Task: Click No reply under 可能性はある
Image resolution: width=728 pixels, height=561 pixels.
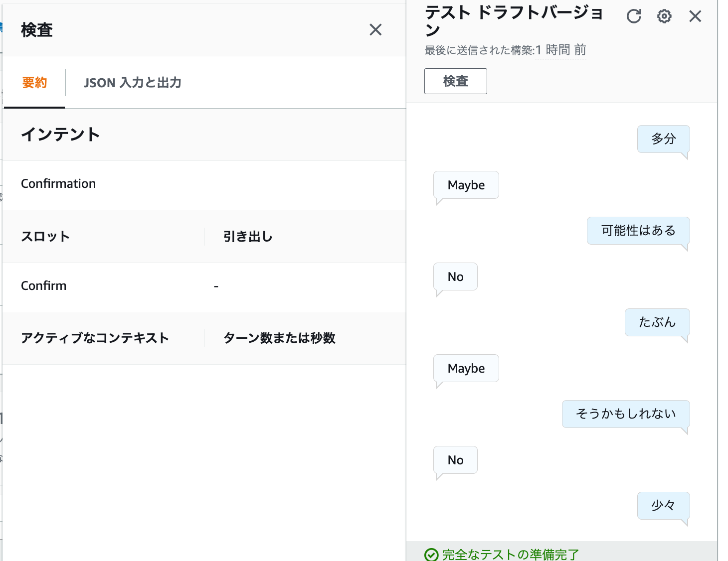Action: pos(455,277)
